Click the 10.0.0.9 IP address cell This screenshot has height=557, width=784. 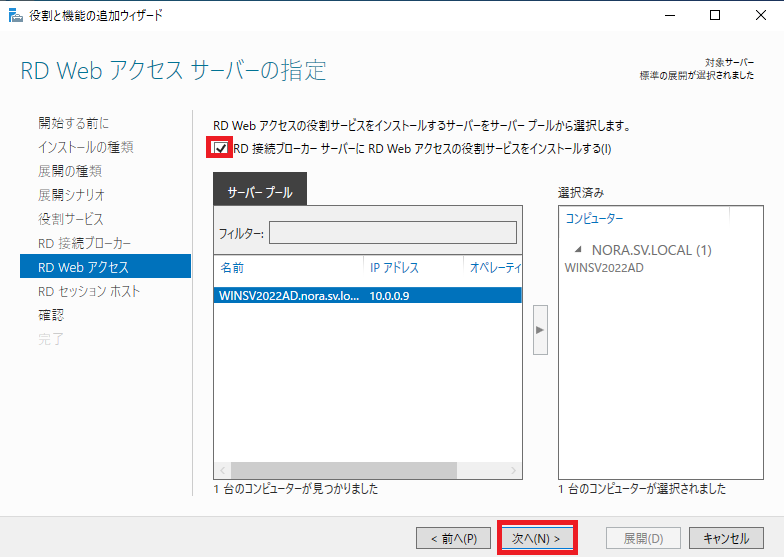tap(390, 296)
